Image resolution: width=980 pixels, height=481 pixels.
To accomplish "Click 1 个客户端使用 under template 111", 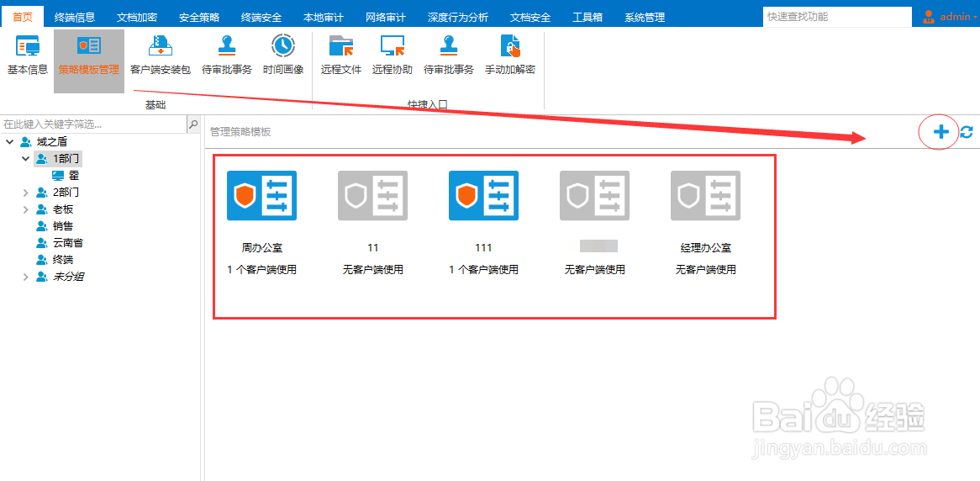I will coord(484,270).
